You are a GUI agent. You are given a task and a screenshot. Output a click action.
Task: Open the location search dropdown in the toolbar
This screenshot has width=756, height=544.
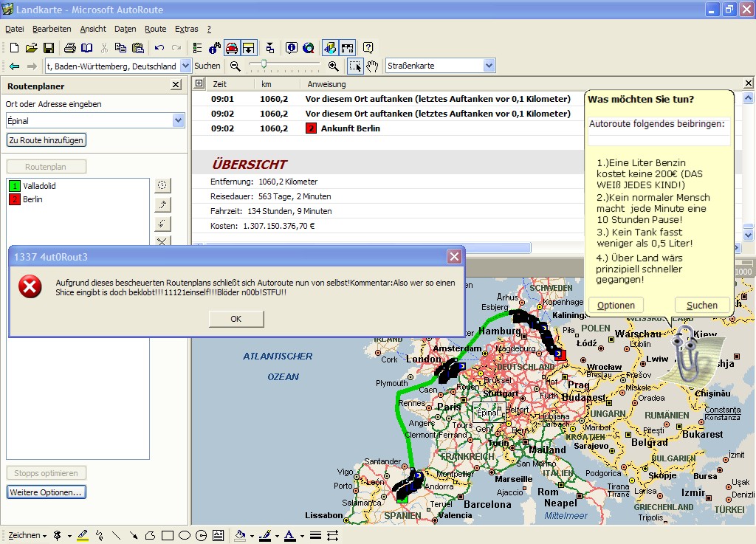(x=185, y=66)
